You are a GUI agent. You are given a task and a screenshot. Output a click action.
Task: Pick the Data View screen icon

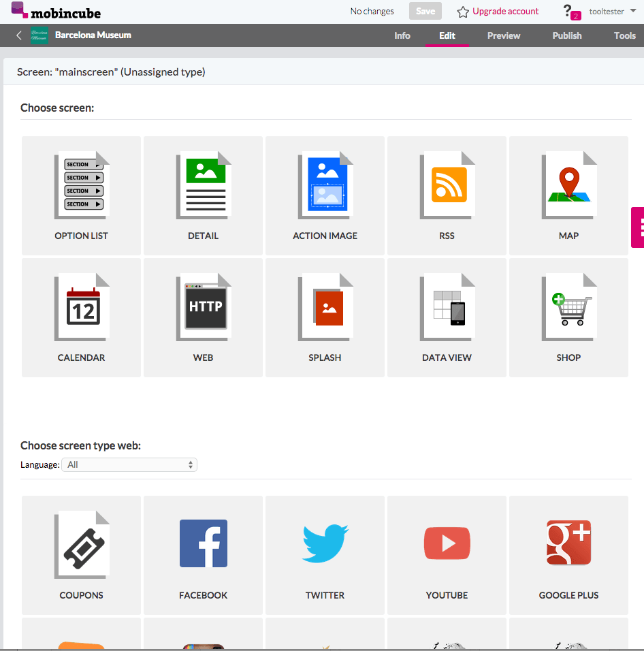447,307
